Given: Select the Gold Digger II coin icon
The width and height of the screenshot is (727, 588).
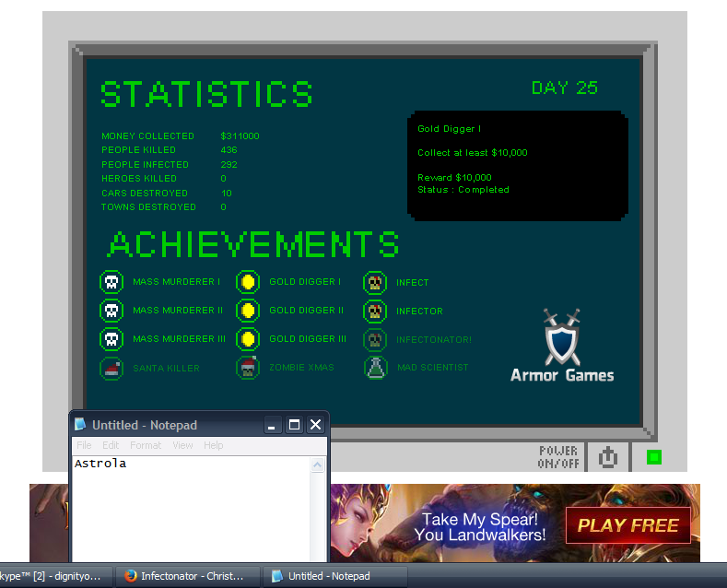Looking at the screenshot, I should 248,311.
